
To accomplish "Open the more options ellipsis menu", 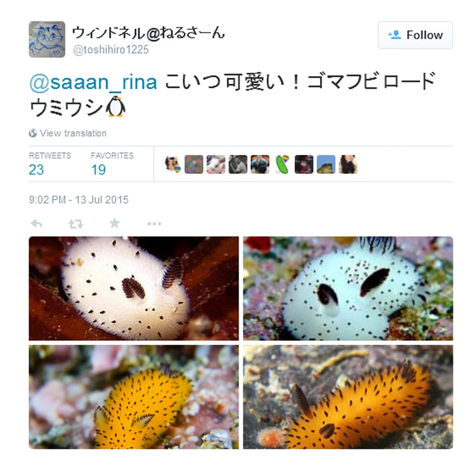I will pyautogui.click(x=154, y=224).
